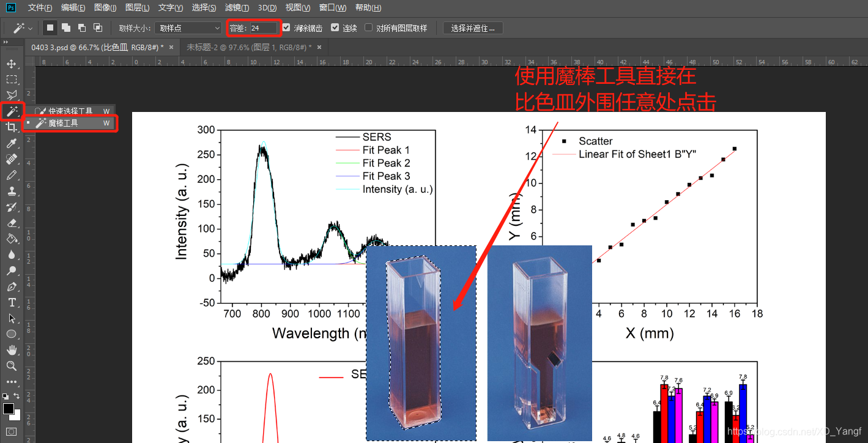868x443 pixels.
Task: Choose Intersect with Selection mode
Action: click(x=97, y=28)
